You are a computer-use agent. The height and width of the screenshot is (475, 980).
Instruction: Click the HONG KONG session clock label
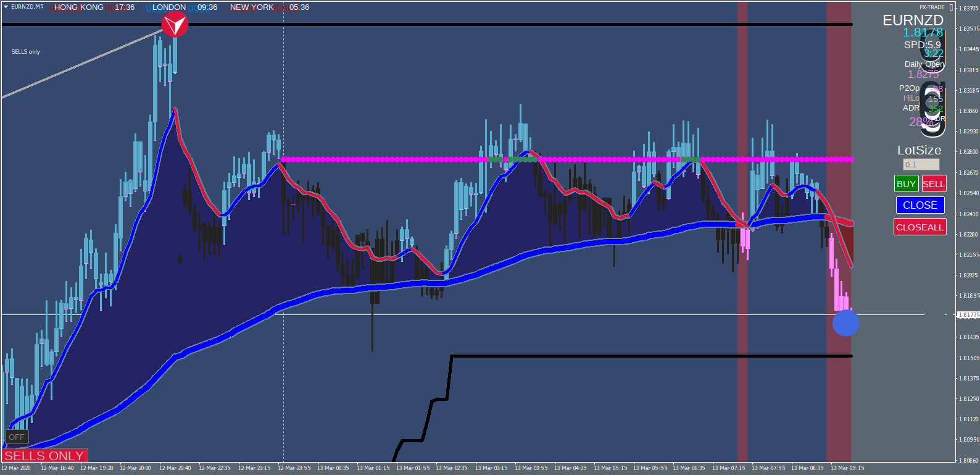click(79, 7)
